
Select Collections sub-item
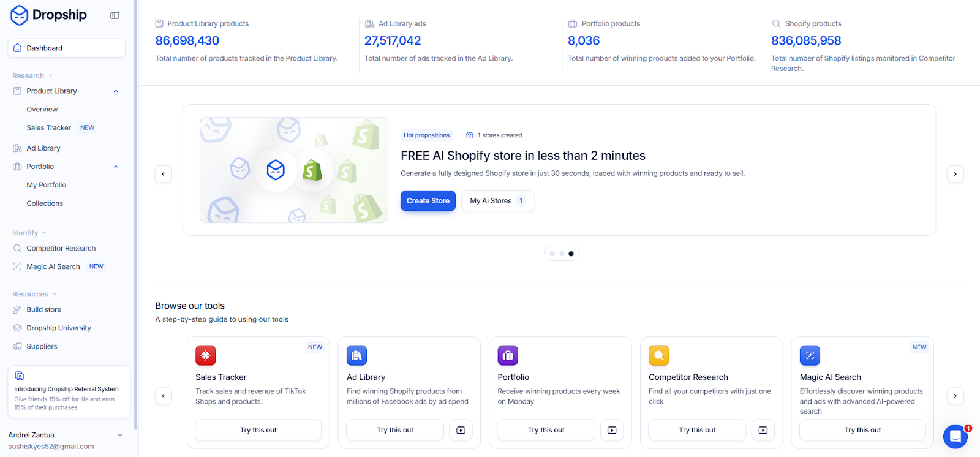tap(45, 203)
